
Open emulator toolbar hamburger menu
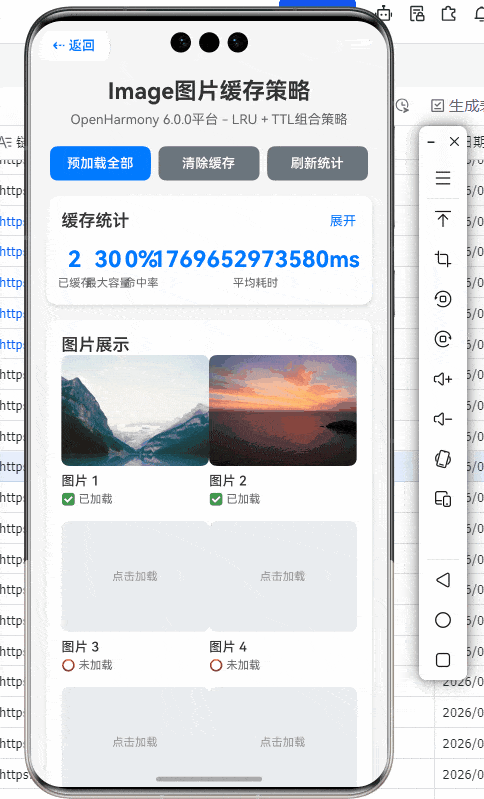click(x=443, y=178)
